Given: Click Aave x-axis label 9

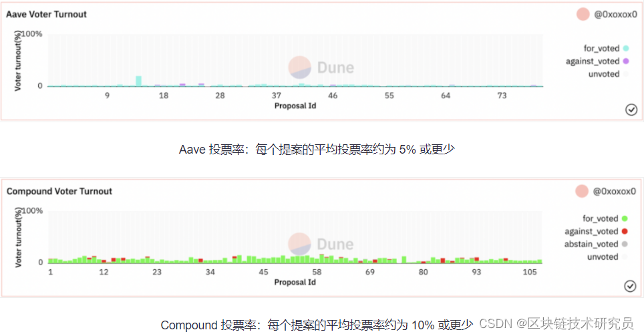Looking at the screenshot, I should click(x=107, y=96).
